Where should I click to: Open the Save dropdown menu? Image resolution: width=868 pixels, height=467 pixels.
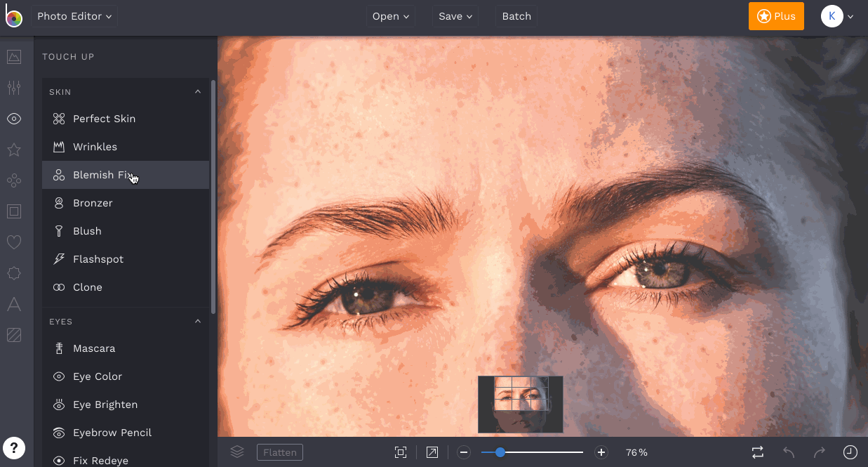point(455,16)
